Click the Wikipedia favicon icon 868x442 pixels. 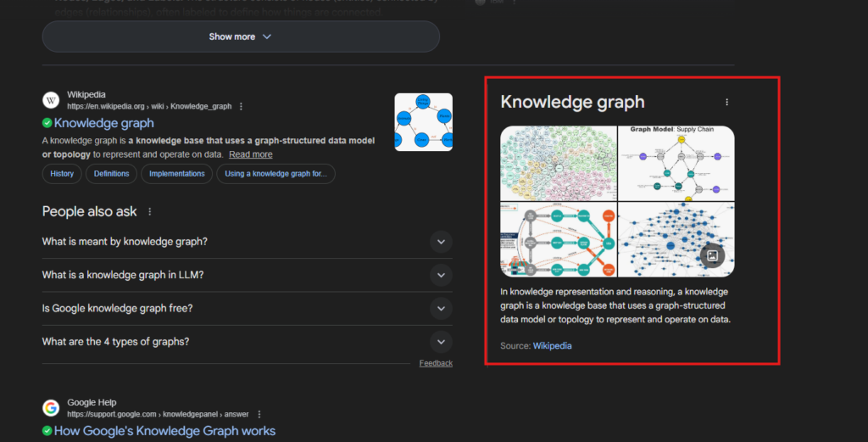[51, 100]
